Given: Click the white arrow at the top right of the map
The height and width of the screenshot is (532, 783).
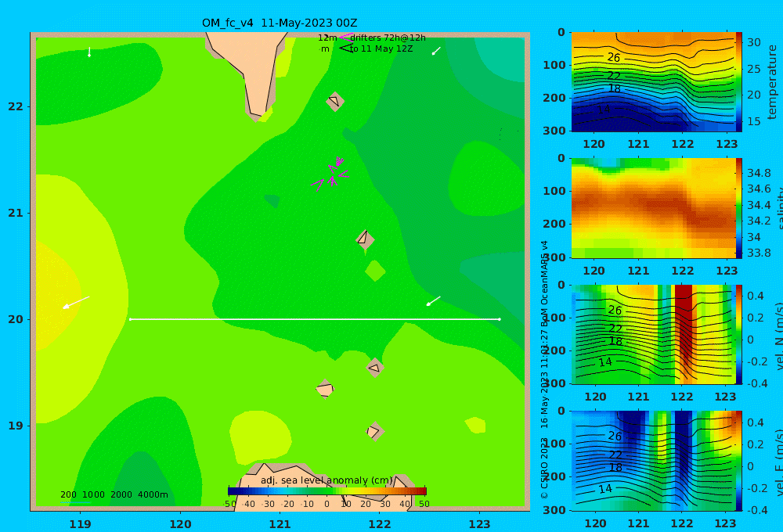Looking at the screenshot, I should (436, 51).
